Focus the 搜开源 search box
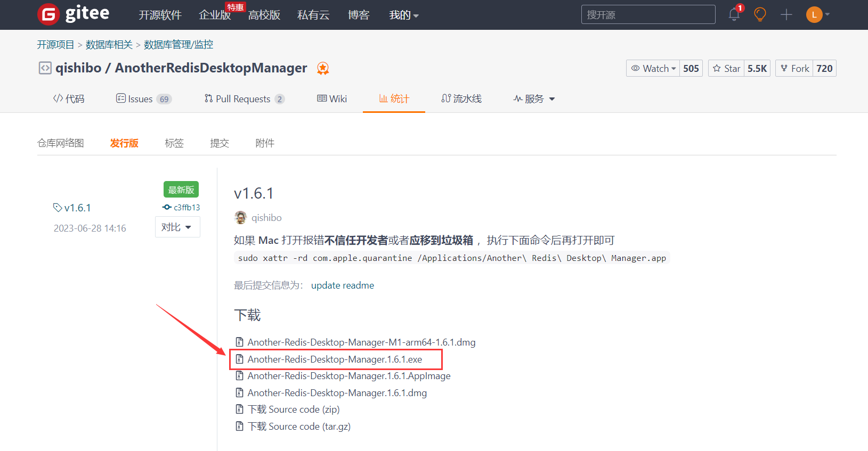 pyautogui.click(x=647, y=15)
